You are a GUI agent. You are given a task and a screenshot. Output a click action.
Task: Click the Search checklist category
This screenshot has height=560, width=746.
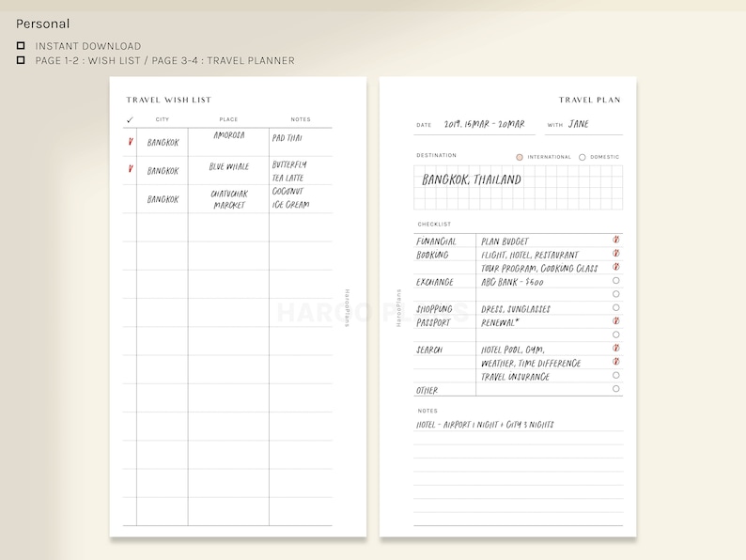click(x=429, y=350)
